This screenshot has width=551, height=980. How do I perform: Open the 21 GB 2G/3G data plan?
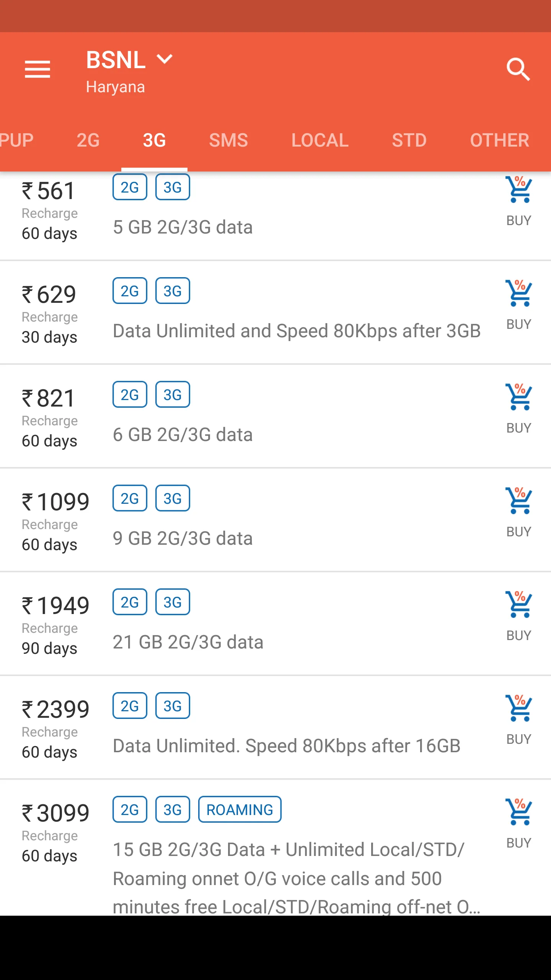tap(188, 642)
